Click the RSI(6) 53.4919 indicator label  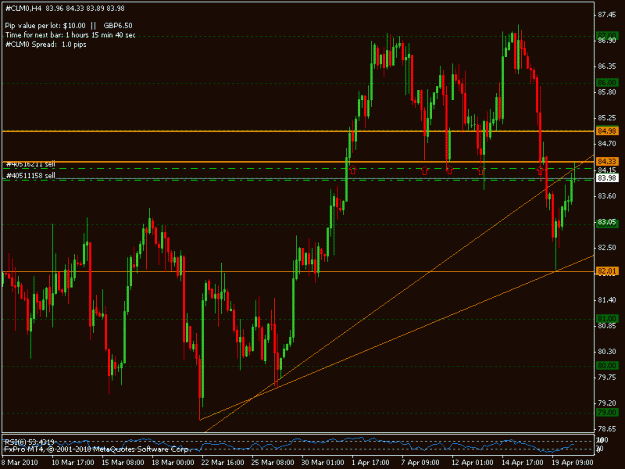29,442
